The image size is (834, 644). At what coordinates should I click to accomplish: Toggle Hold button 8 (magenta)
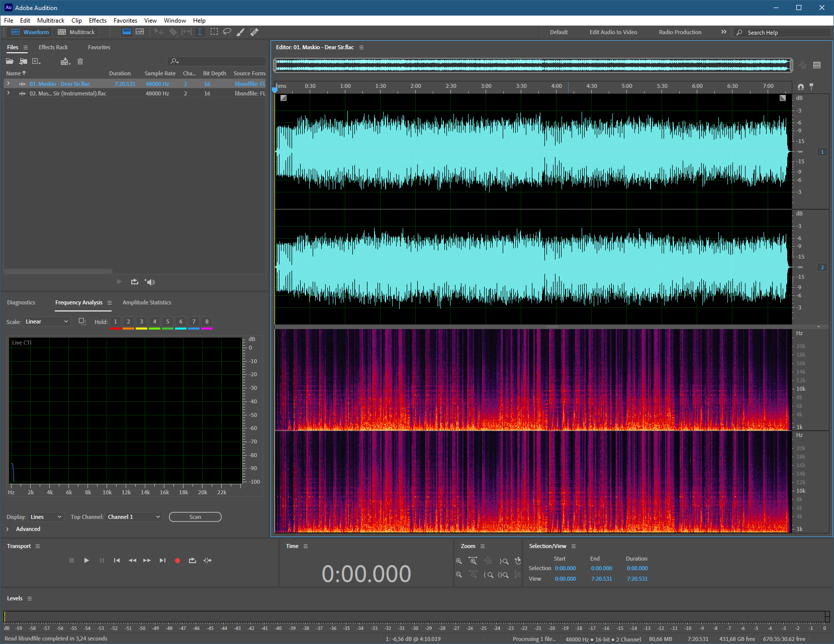coord(207,322)
